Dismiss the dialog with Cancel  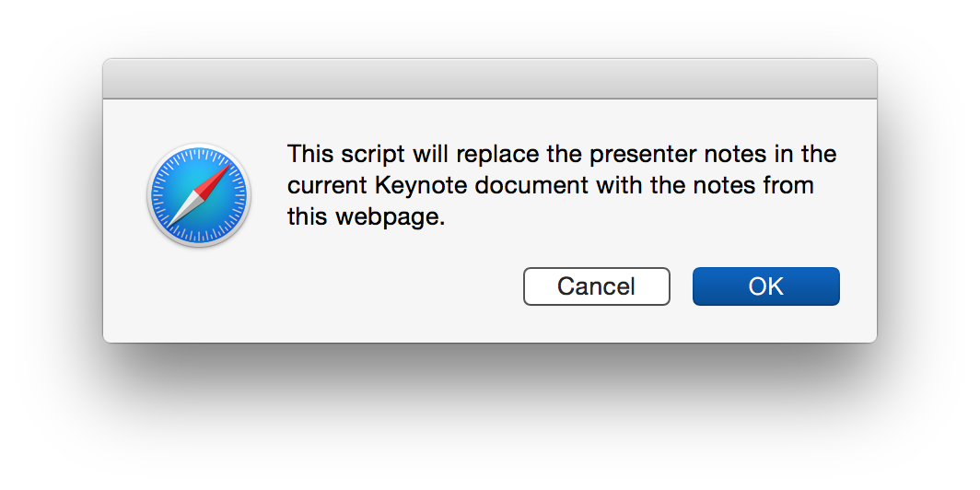pyautogui.click(x=596, y=286)
